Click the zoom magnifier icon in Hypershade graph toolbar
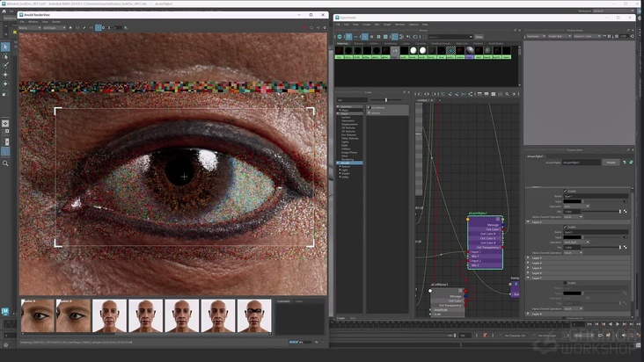The height and width of the screenshot is (362, 644). click(507, 94)
